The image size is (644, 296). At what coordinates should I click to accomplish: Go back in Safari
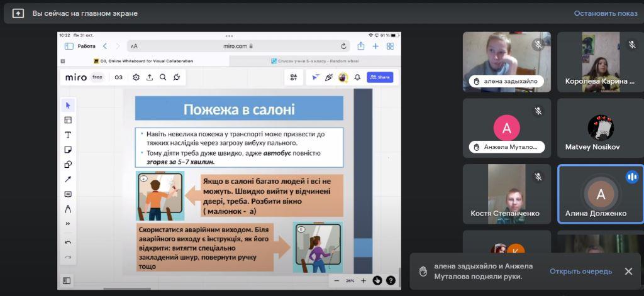coord(105,47)
